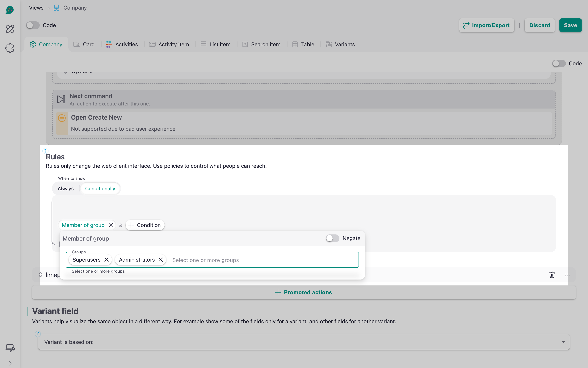Remove the Superusers group chip
588x368 pixels.
click(x=107, y=260)
